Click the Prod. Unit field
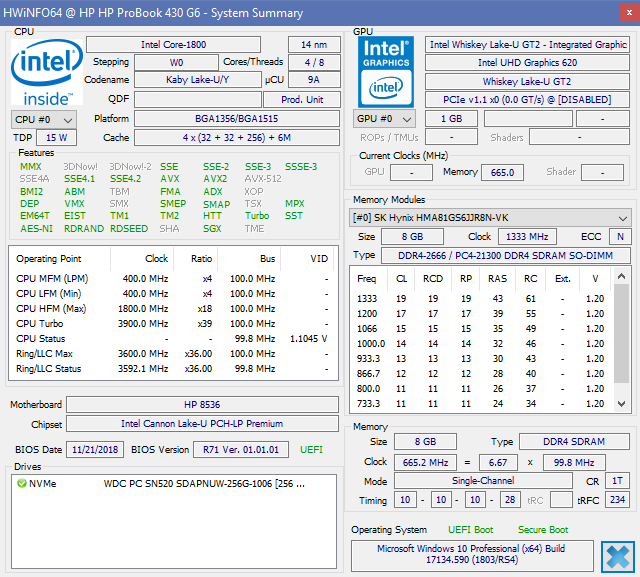This screenshot has width=640, height=577. coord(302,100)
